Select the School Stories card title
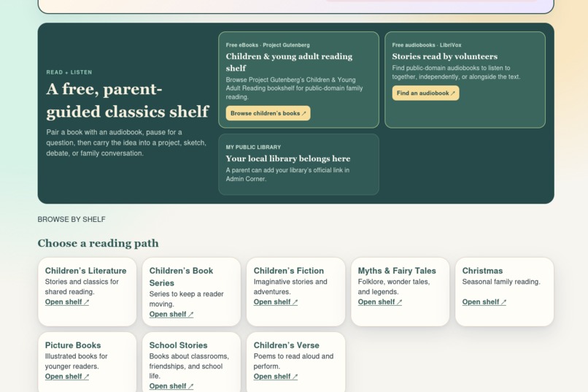Screen dimensions: 588x392 pyautogui.click(x=178, y=345)
